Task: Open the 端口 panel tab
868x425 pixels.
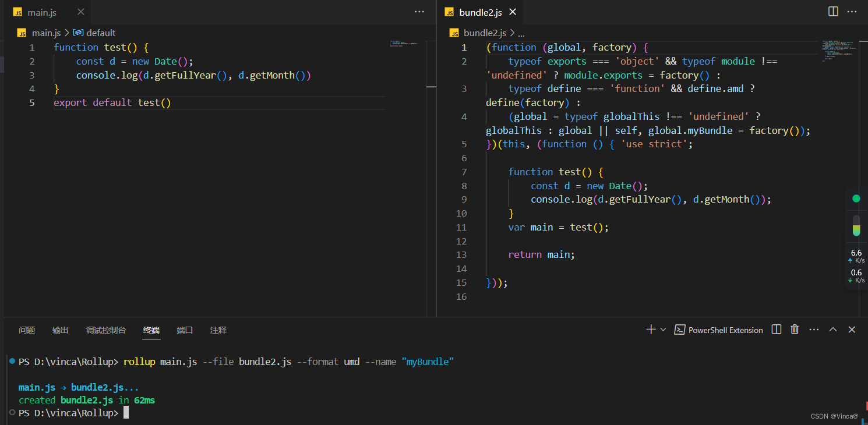Action: coord(185,330)
